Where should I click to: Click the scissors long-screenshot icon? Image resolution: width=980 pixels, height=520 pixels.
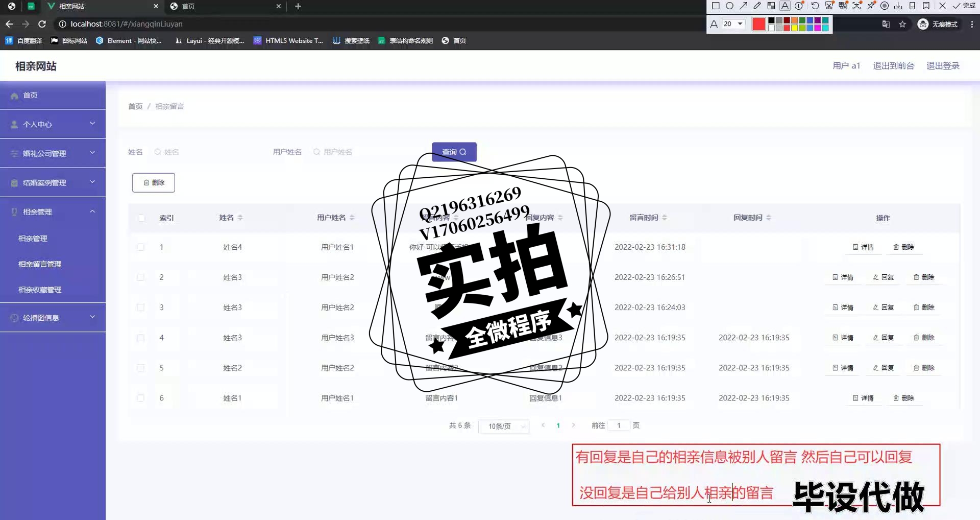[829, 6]
